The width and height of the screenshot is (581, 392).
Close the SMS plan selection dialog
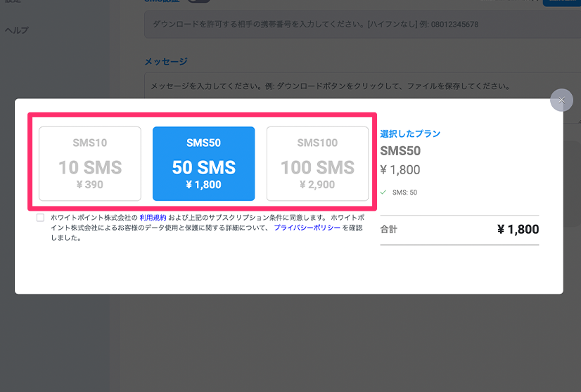[561, 100]
